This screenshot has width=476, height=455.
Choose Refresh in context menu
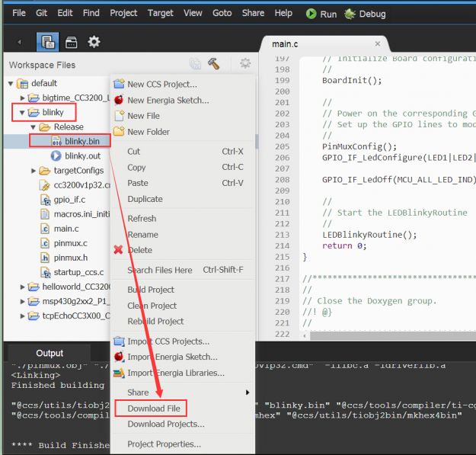click(142, 219)
